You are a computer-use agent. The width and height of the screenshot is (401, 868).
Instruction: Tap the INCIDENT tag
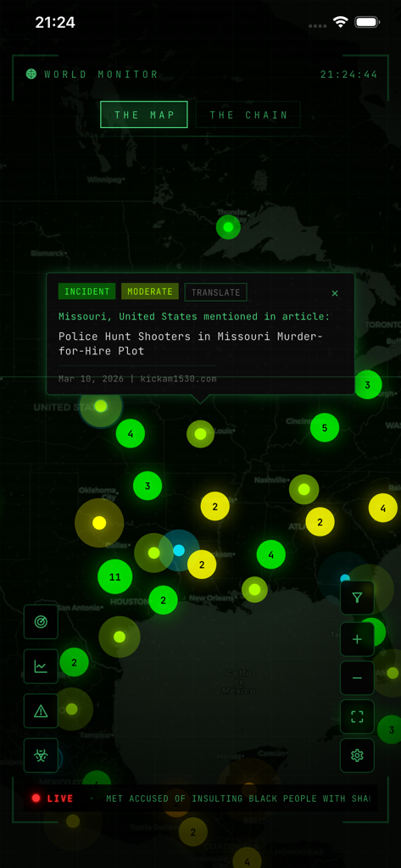pos(87,292)
